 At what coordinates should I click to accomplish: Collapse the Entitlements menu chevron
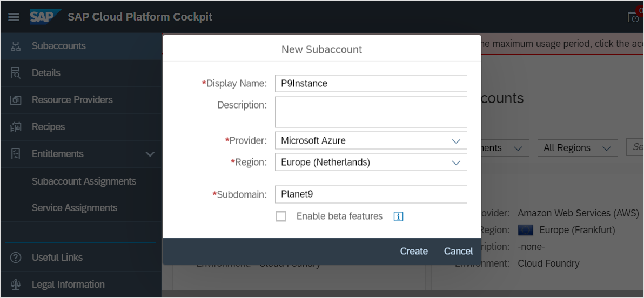coord(150,154)
